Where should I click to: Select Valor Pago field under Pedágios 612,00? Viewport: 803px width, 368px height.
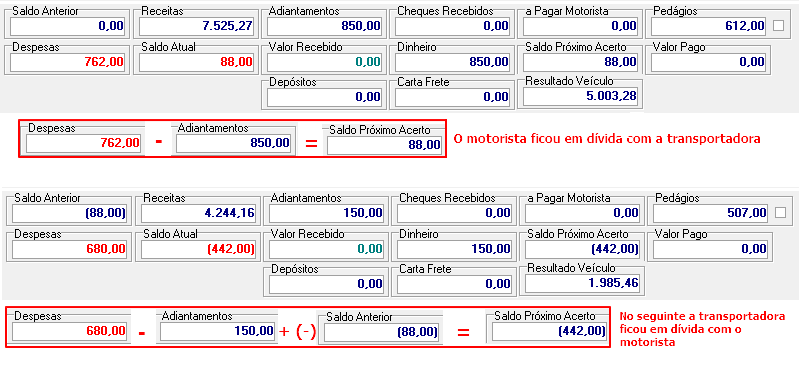tap(709, 62)
